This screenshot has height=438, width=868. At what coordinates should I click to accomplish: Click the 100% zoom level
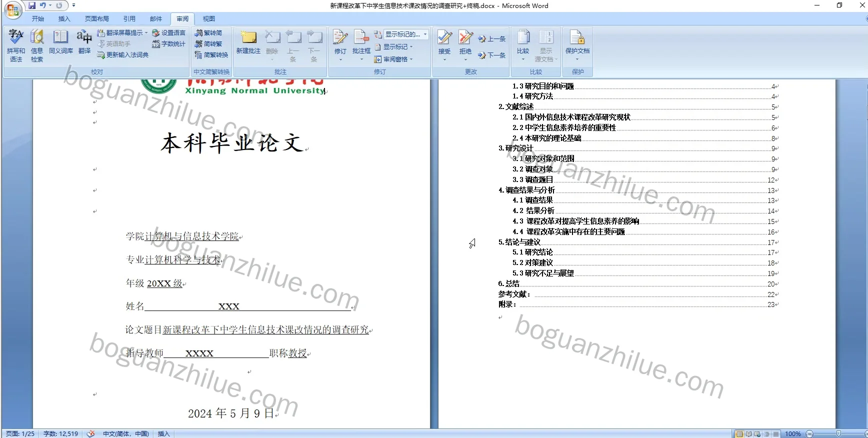coord(793,434)
